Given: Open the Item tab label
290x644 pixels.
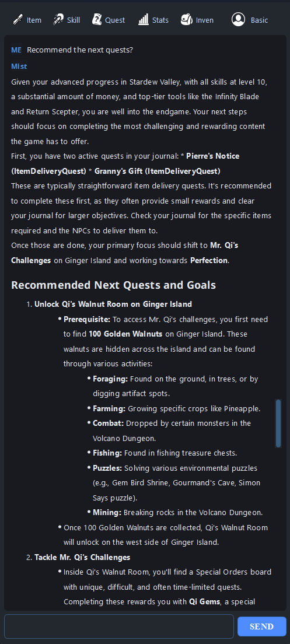Looking at the screenshot, I should coord(34,20).
